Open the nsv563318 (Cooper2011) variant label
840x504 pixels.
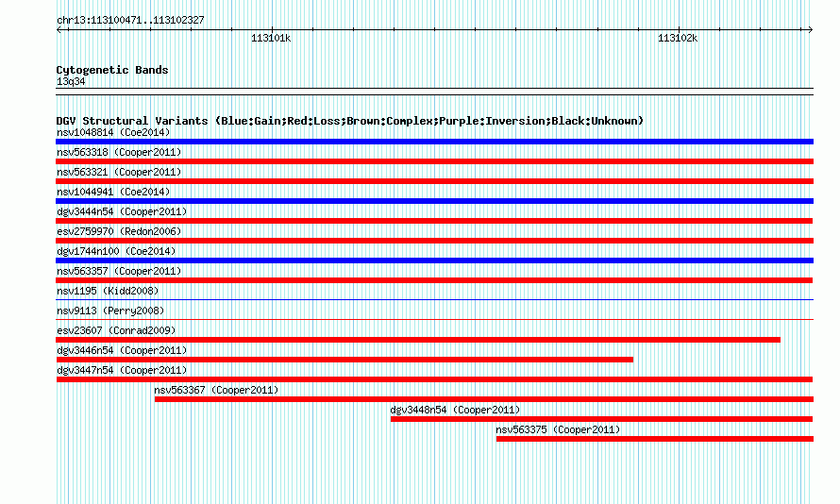tap(119, 152)
